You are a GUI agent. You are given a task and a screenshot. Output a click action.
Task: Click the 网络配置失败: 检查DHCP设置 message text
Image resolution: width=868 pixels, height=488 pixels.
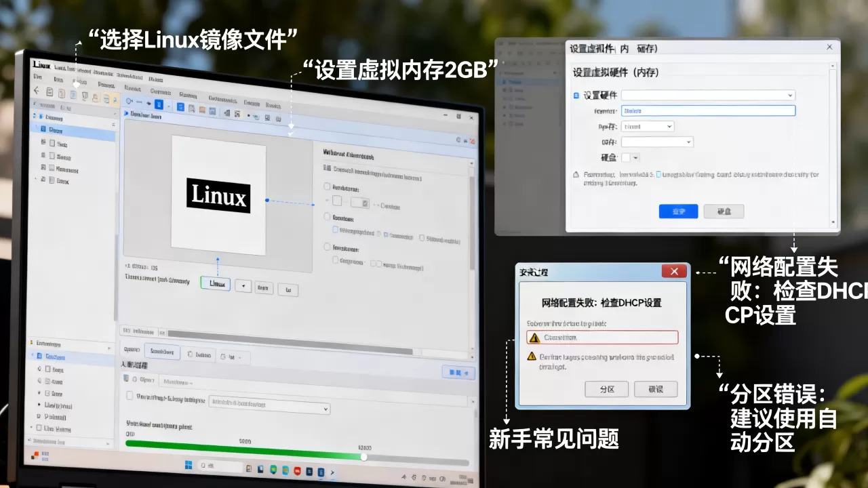pos(601,302)
